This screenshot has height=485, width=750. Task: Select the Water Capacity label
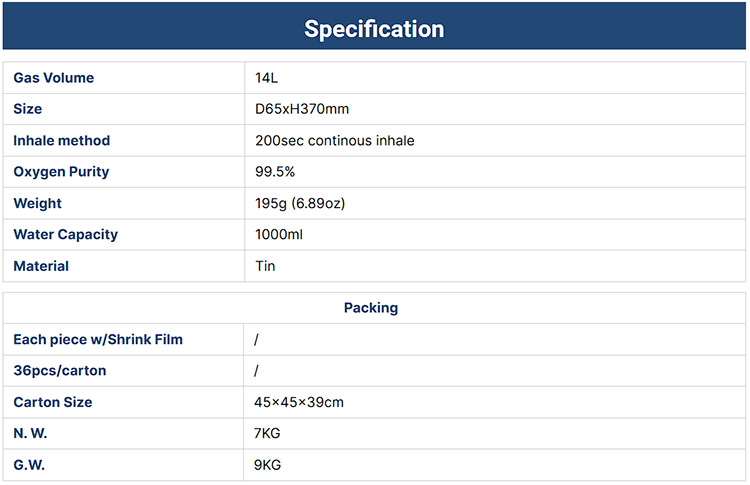tap(66, 234)
